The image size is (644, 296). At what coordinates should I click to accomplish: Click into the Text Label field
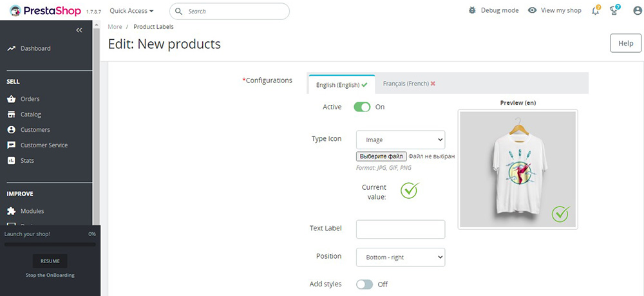401,229
